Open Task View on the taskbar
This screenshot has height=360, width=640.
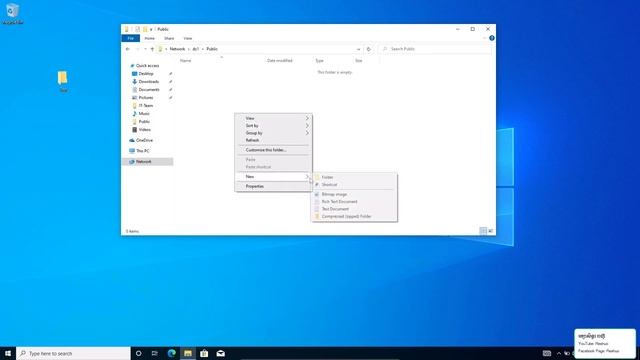tap(155, 353)
